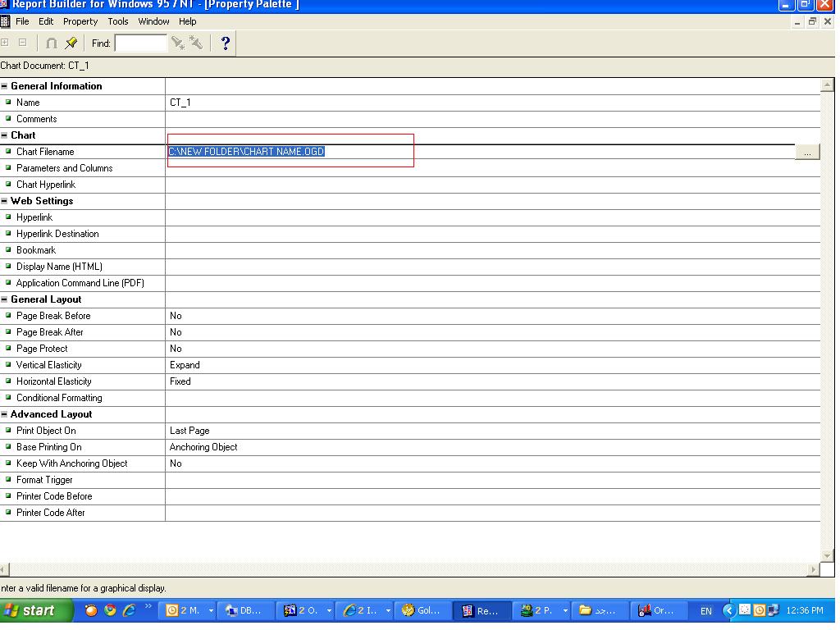840x630 pixels.
Task: Collapse the Advanced Layout section
Action: pos(4,414)
